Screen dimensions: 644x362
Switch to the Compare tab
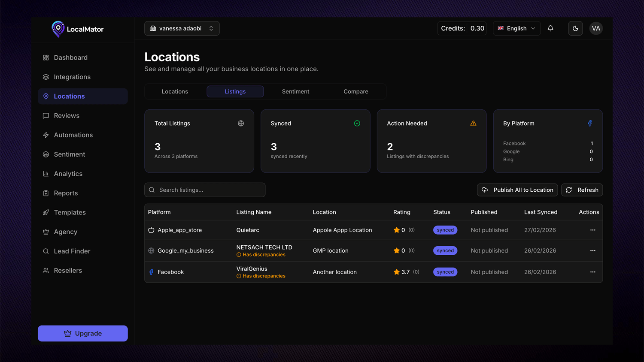[x=355, y=92]
